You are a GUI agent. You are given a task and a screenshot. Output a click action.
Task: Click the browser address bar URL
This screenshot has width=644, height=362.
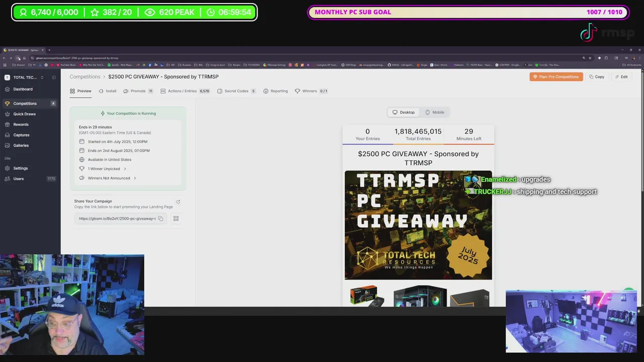click(77, 58)
